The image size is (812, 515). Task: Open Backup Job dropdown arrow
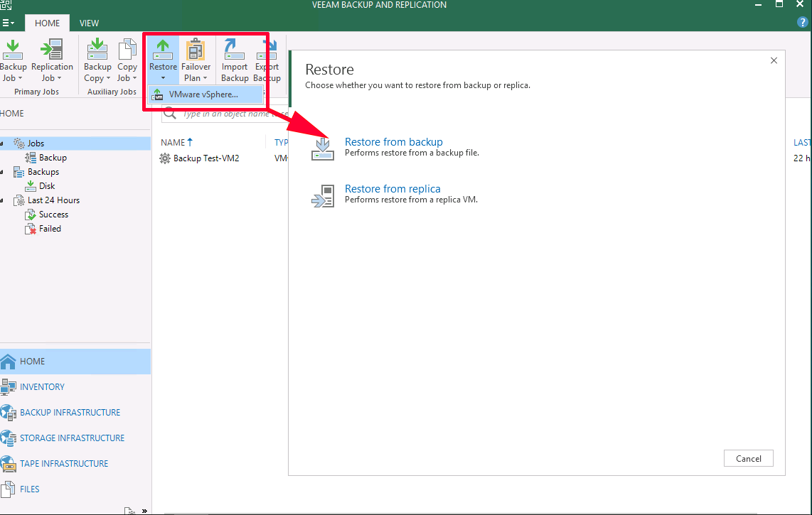click(20, 78)
